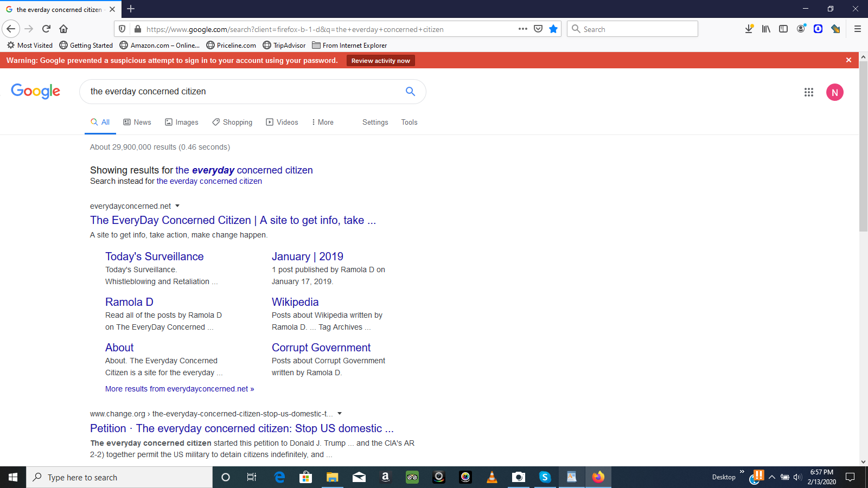Open search Tools menu
868x488 pixels.
click(x=410, y=123)
